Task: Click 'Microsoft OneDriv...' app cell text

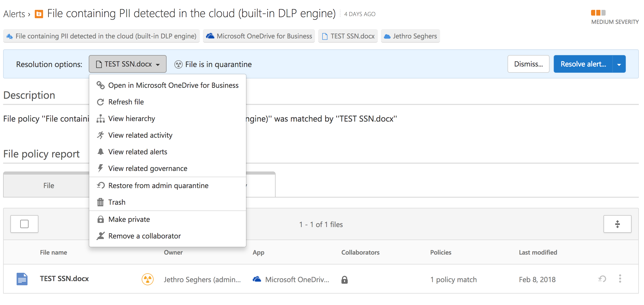Action: pyautogui.click(x=297, y=280)
